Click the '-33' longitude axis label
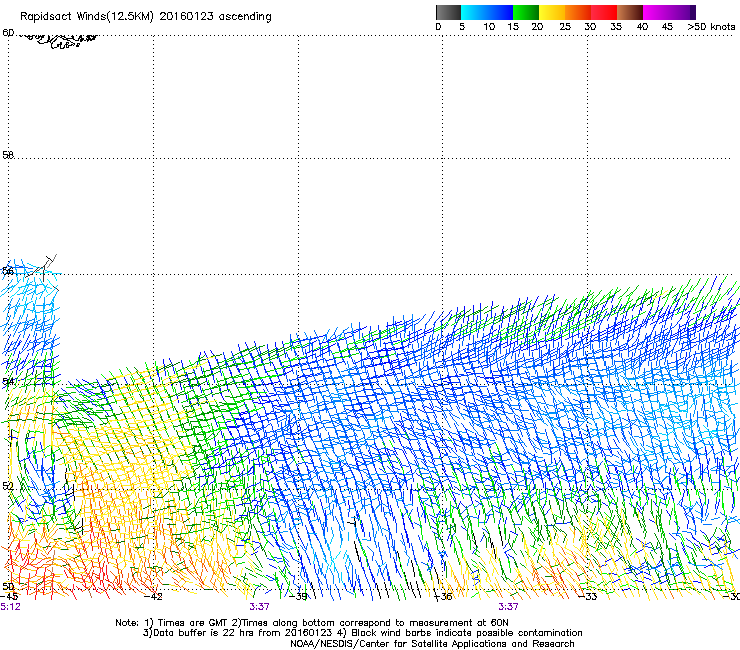740x650 pixels. (x=588, y=596)
